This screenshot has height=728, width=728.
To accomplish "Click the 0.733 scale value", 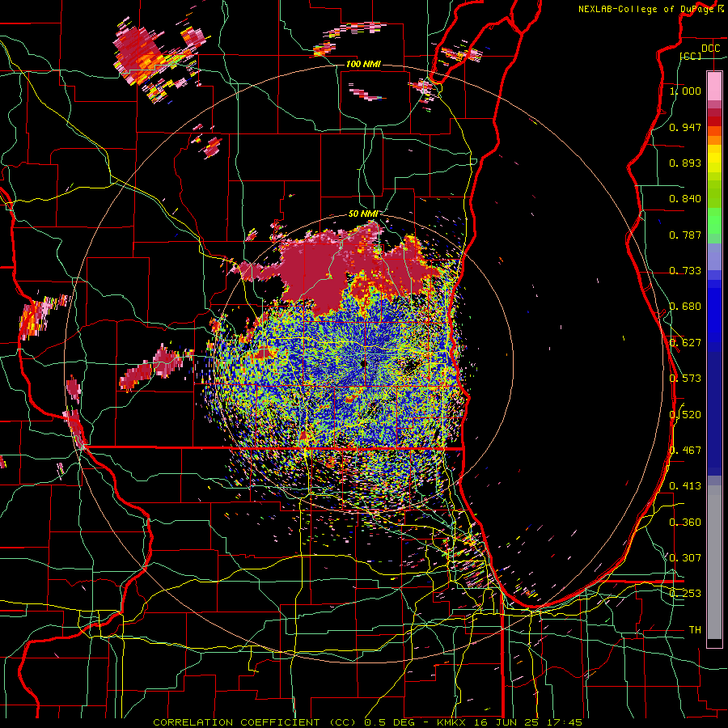I will [x=685, y=271].
